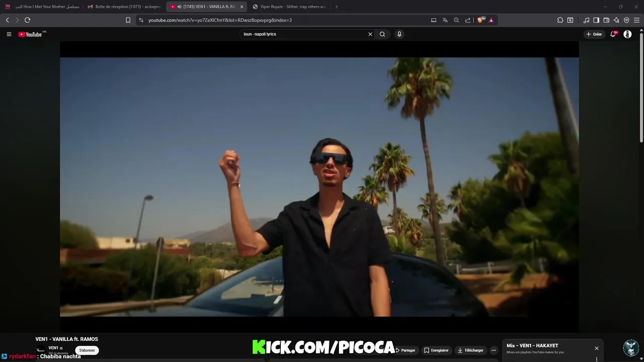Start voice search with the microphone

pos(399,34)
